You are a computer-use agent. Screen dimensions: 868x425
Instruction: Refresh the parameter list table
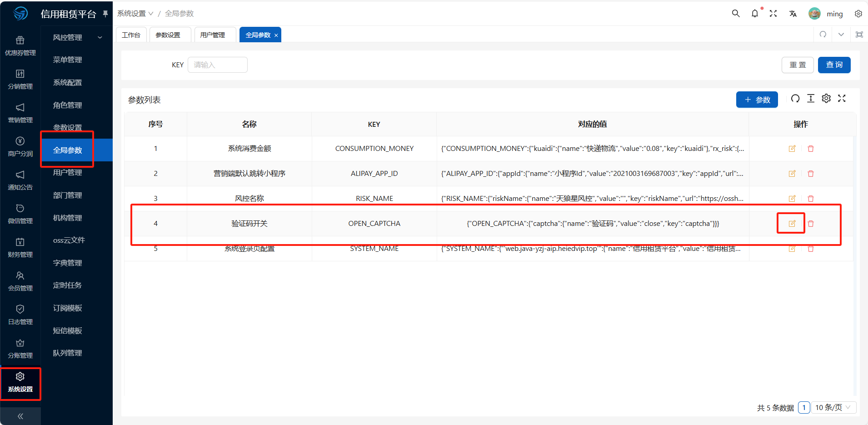[795, 99]
